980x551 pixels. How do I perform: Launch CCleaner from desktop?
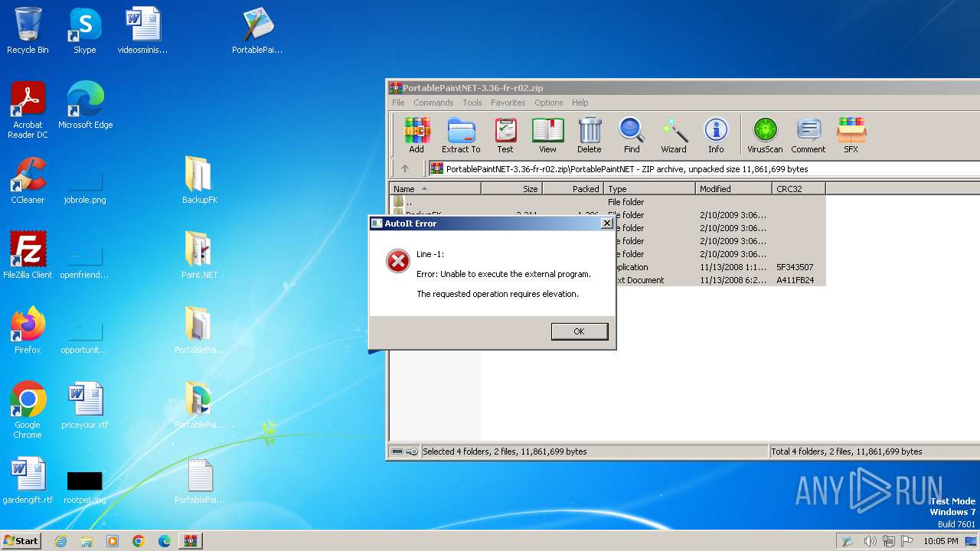coord(28,181)
